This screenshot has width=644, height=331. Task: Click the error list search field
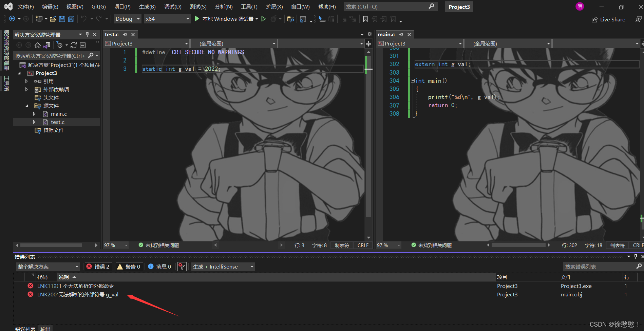[x=603, y=266]
